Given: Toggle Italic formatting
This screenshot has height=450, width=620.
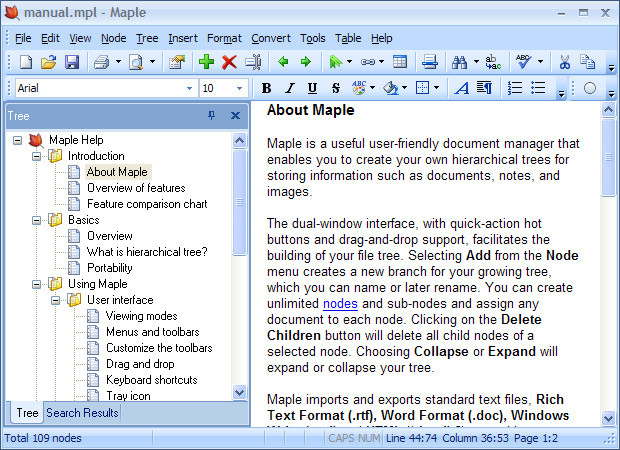Looking at the screenshot, I should point(290,88).
